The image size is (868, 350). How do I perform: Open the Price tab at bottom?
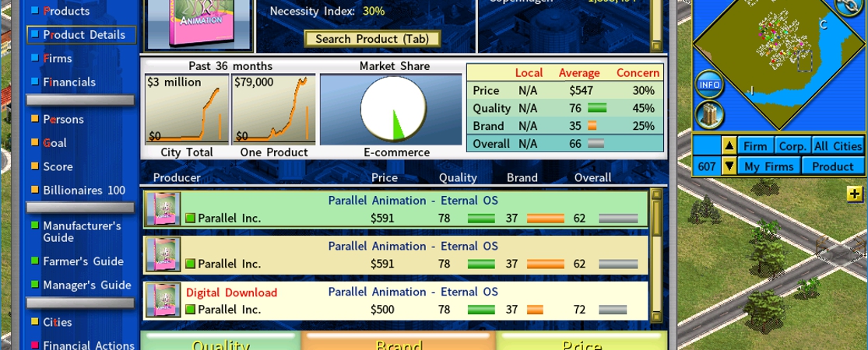(582, 341)
